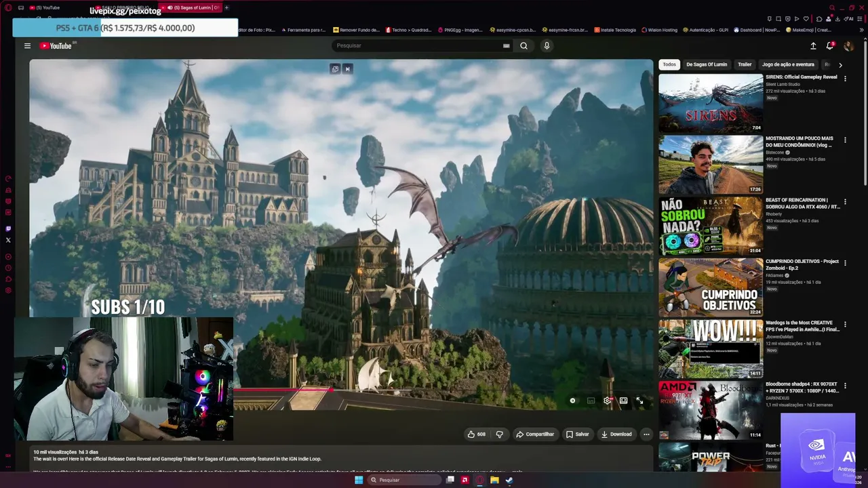
Task: Open options for CUMPRINDO OBJETIVOS video
Action: [845, 263]
